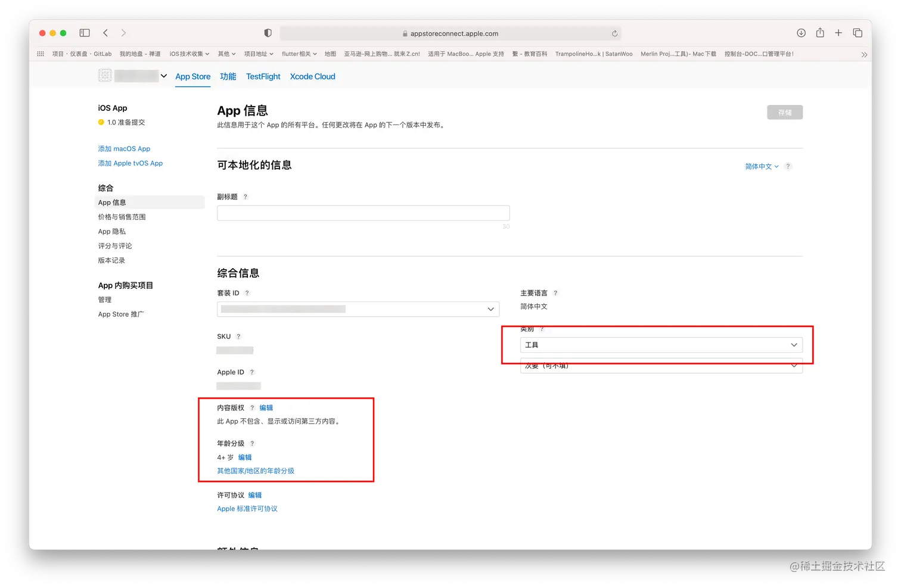Select App 信息 in the sidebar
Image resolution: width=901 pixels, height=588 pixels.
(x=150, y=203)
